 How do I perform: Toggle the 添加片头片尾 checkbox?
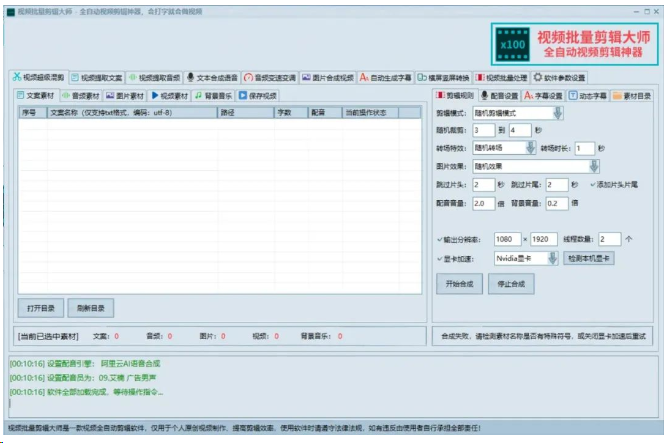point(593,184)
